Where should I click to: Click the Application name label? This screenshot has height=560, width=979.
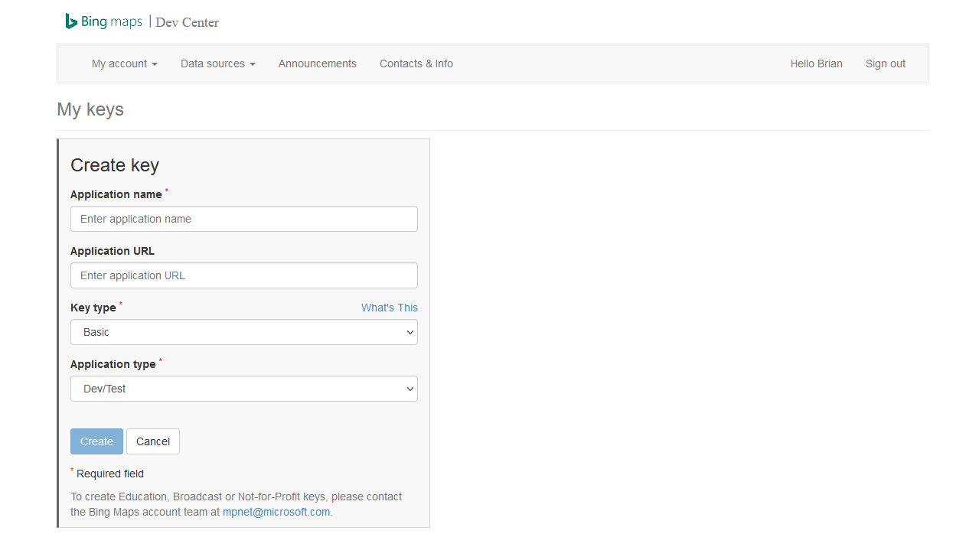tap(116, 194)
